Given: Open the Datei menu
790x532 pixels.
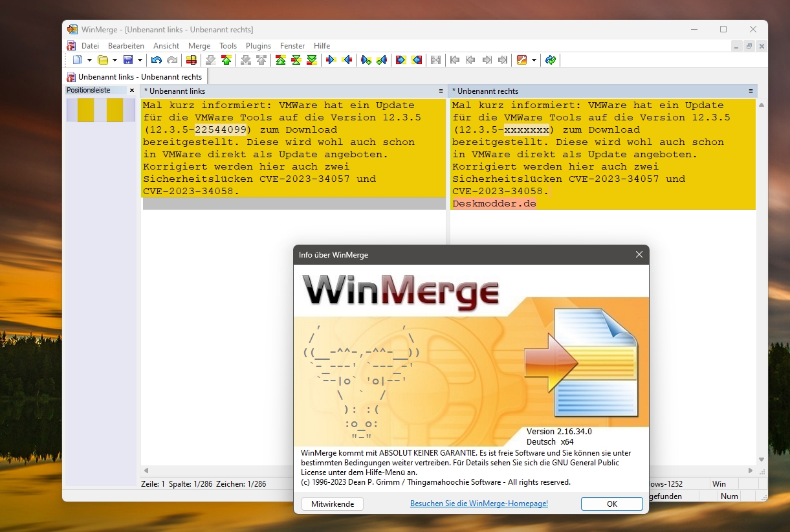Looking at the screenshot, I should point(90,46).
